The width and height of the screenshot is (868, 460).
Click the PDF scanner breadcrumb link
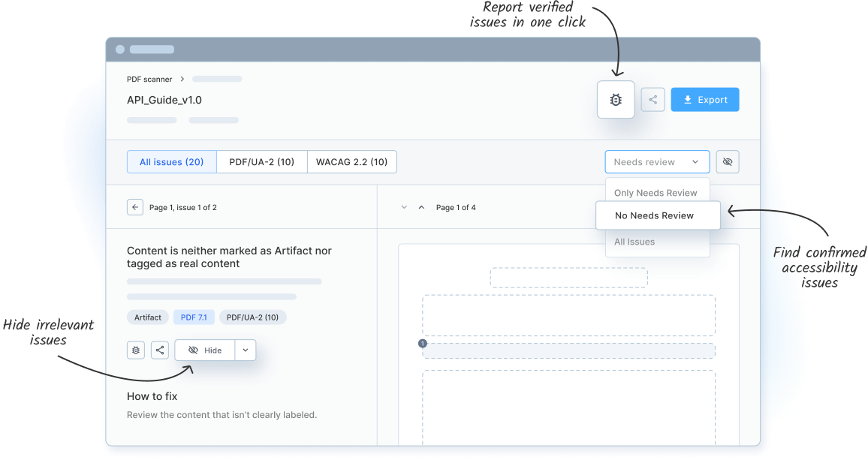149,79
